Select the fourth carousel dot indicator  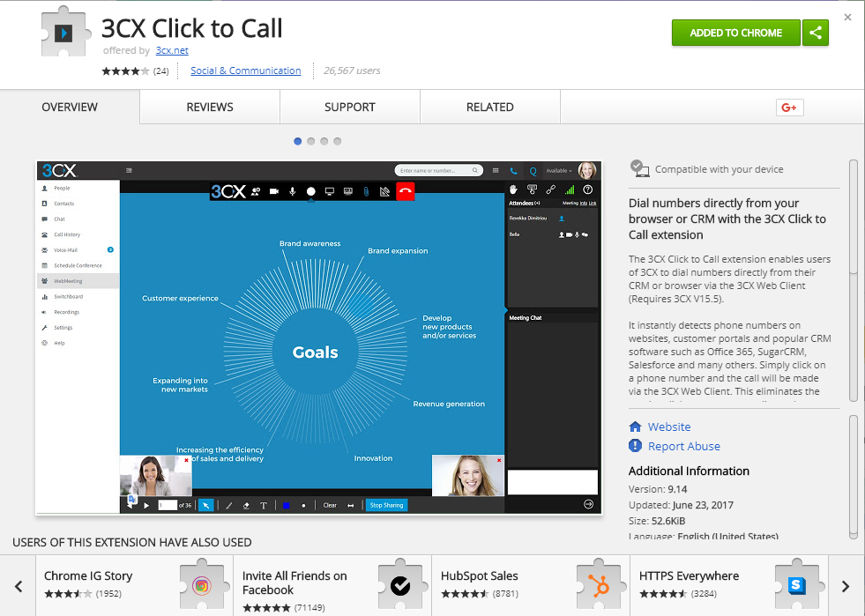pos(338,141)
